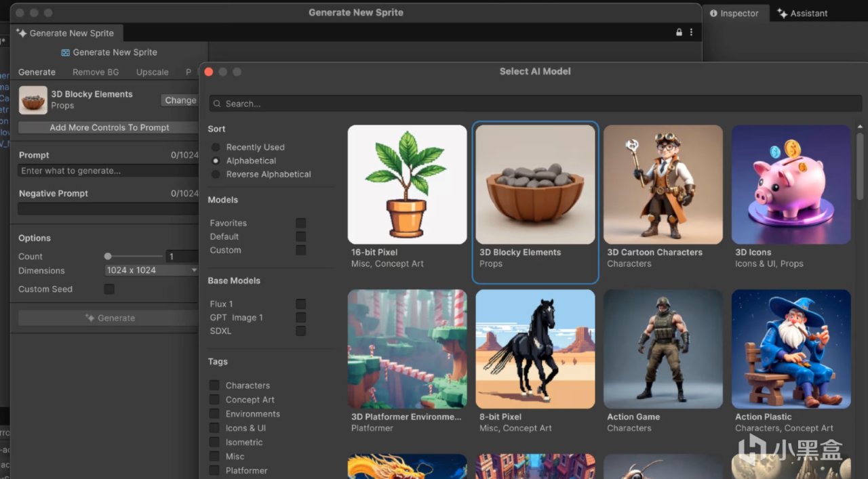Pick the 3D Platformer Environment model
The image size is (868, 479).
click(407, 349)
